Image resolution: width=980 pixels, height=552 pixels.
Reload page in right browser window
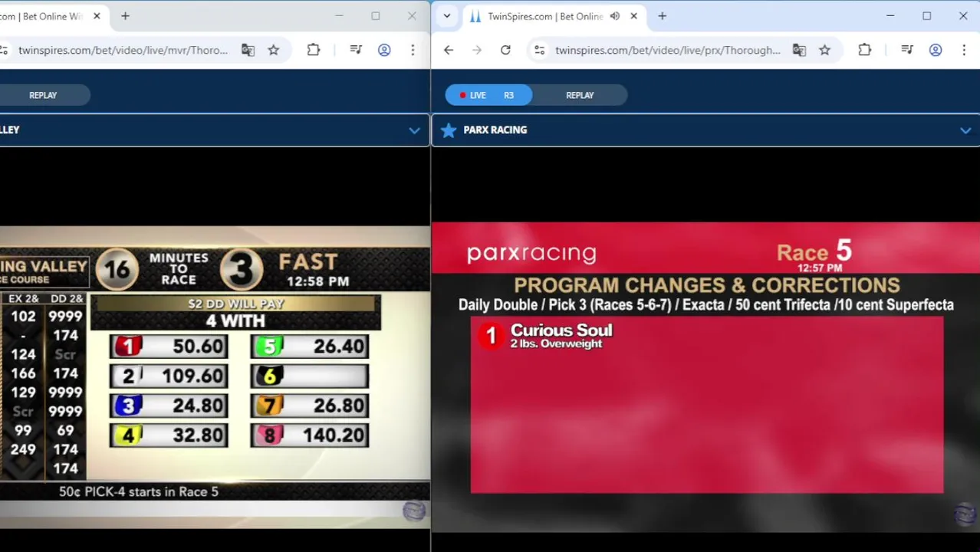(505, 50)
